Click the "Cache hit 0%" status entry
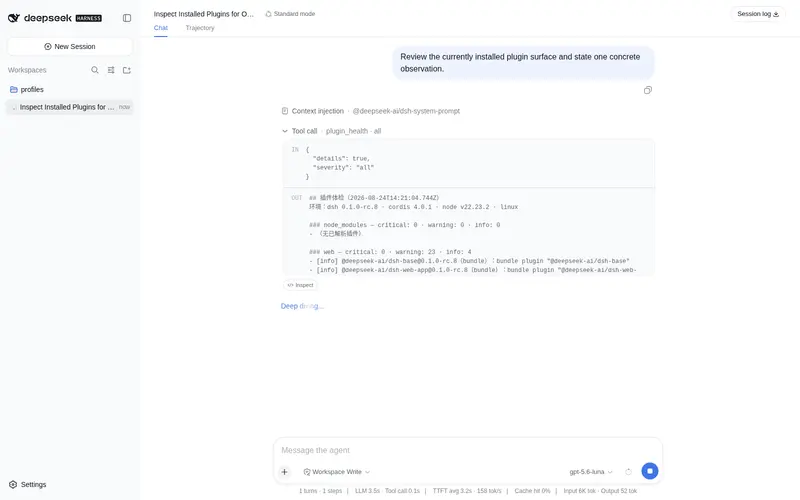Screen dimensions: 800x500 click(532, 491)
